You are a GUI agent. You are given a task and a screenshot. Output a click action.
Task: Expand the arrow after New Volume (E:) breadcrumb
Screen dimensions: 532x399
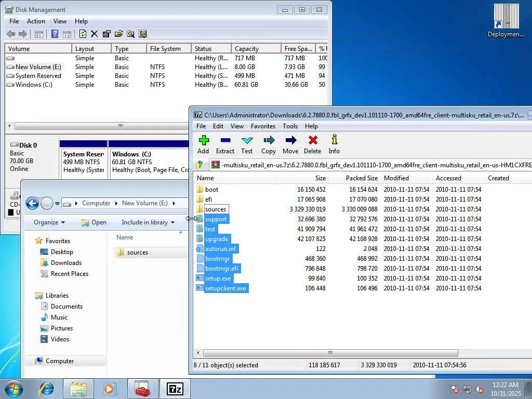pos(174,203)
